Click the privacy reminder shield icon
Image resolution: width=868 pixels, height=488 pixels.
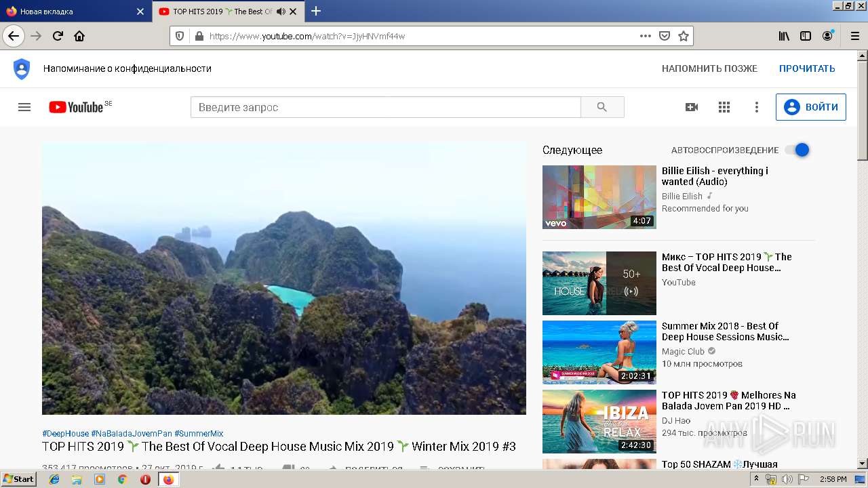pos(22,68)
